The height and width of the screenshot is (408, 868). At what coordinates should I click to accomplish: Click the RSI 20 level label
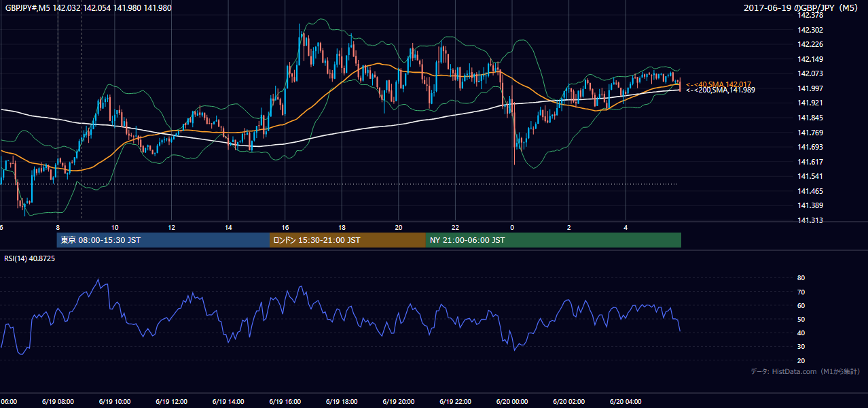coord(801,360)
